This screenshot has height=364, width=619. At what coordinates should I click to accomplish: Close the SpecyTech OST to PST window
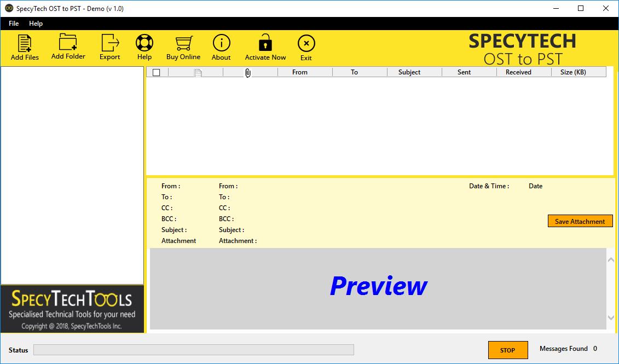tap(605, 8)
